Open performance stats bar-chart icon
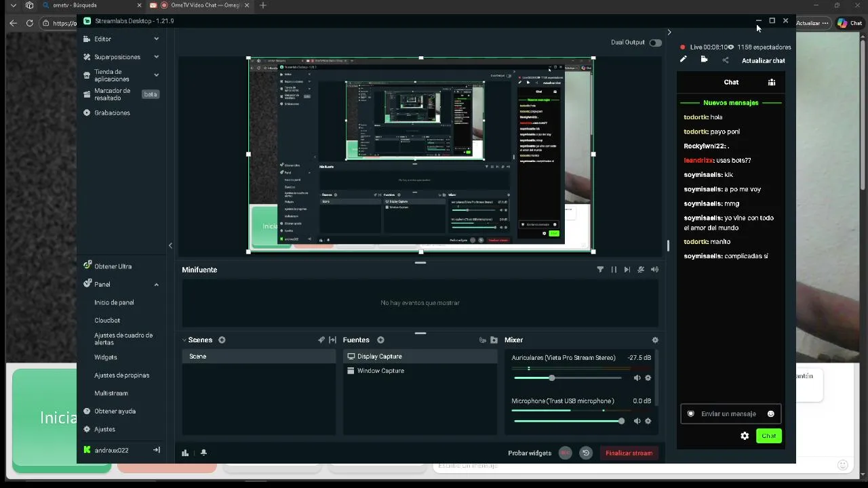Image resolution: width=868 pixels, height=488 pixels. (185, 453)
